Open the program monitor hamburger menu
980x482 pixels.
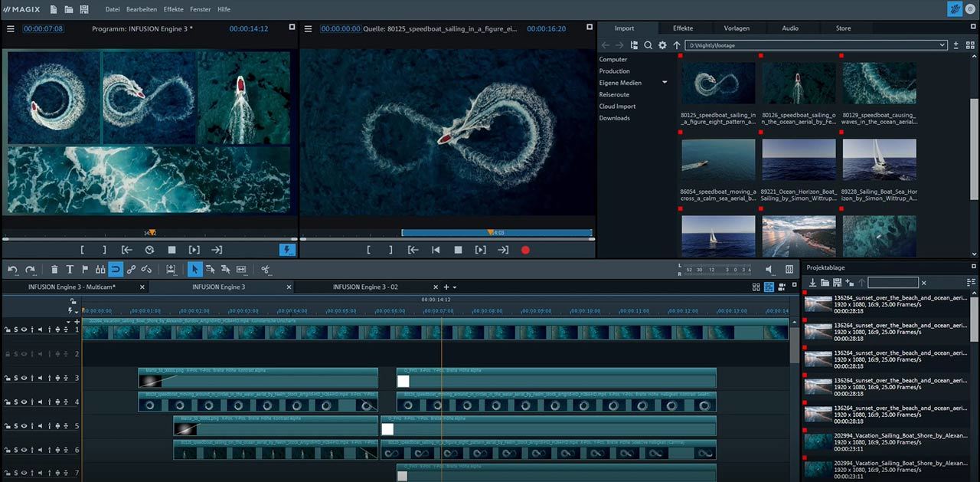pos(11,29)
